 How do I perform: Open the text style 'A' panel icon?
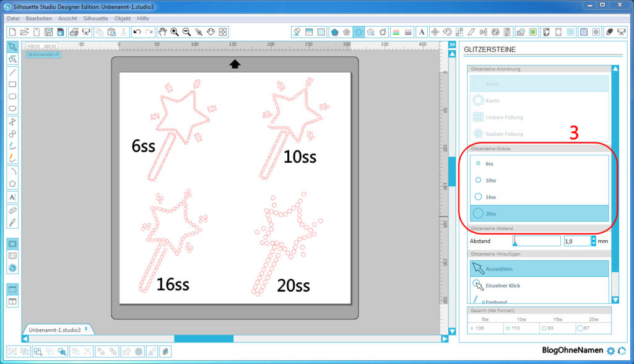tap(421, 32)
